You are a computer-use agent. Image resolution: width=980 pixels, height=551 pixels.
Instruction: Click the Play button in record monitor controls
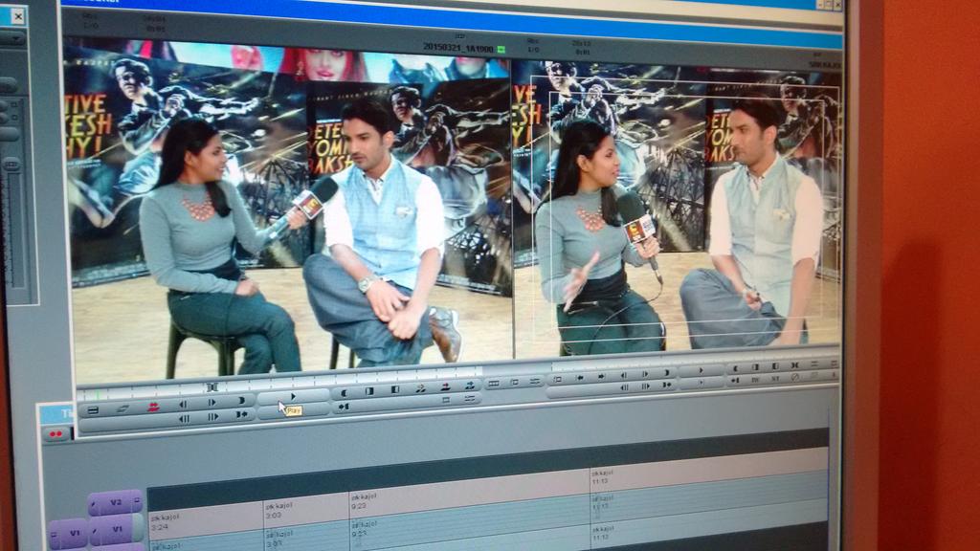[702, 370]
